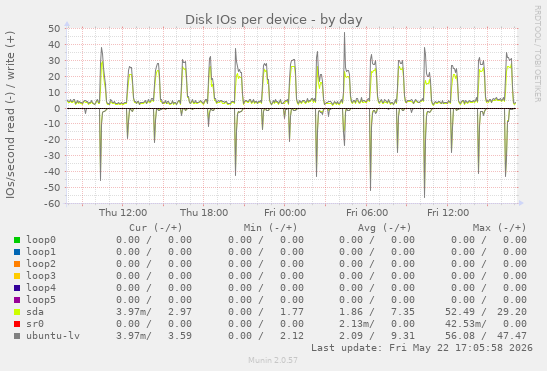Click the 'Avg (-/+)' column header
This screenshot has height=371, width=547.
384,228
